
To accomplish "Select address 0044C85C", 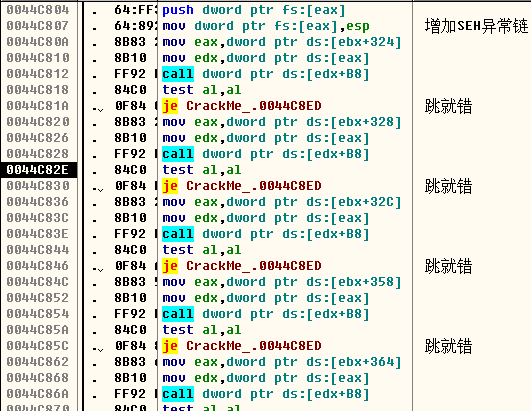I will [x=38, y=346].
